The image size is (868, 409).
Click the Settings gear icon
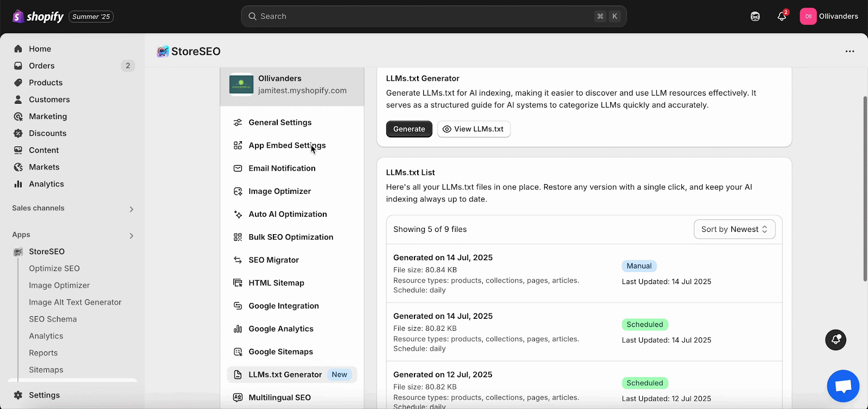pos(18,395)
